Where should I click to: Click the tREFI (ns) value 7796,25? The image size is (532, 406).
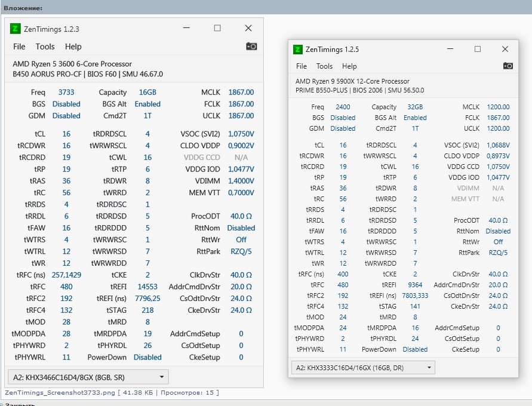(147, 299)
